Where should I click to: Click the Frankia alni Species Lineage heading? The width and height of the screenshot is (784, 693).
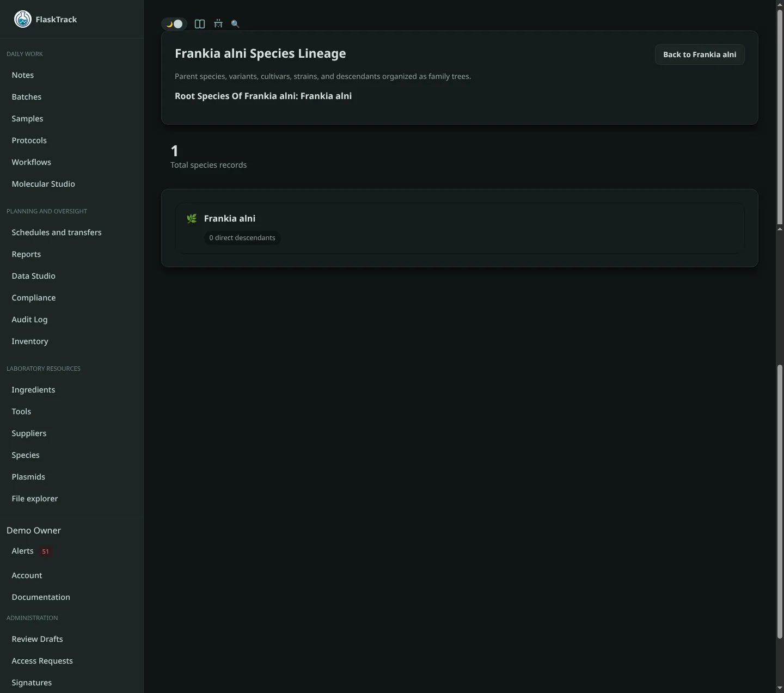pos(260,53)
